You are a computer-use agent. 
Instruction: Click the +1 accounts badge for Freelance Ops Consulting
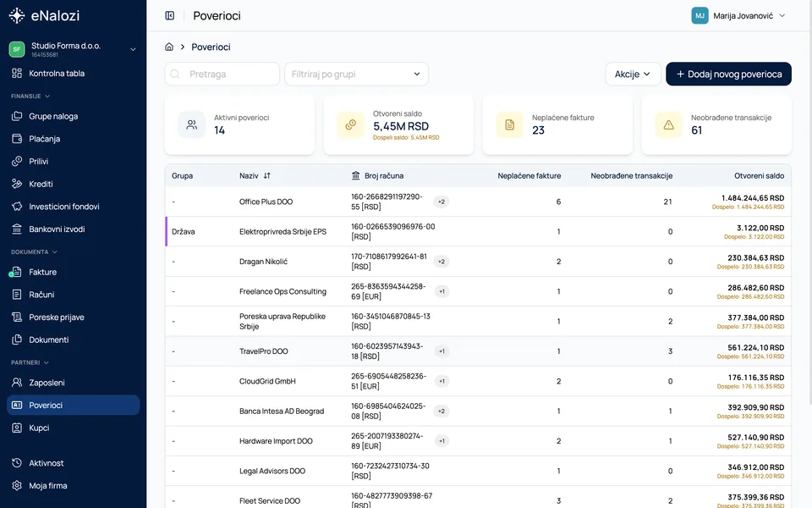[x=442, y=291]
